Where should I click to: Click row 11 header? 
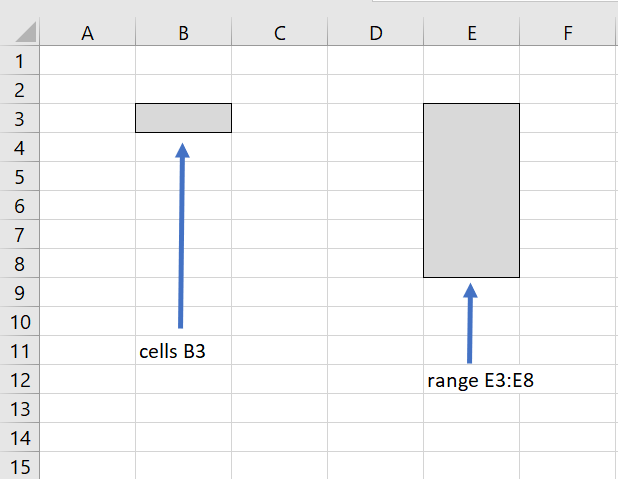tap(20, 351)
